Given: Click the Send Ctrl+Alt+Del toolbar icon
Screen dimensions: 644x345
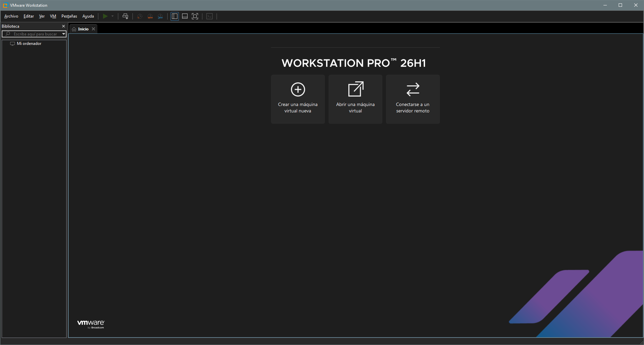Looking at the screenshot, I should (x=125, y=16).
